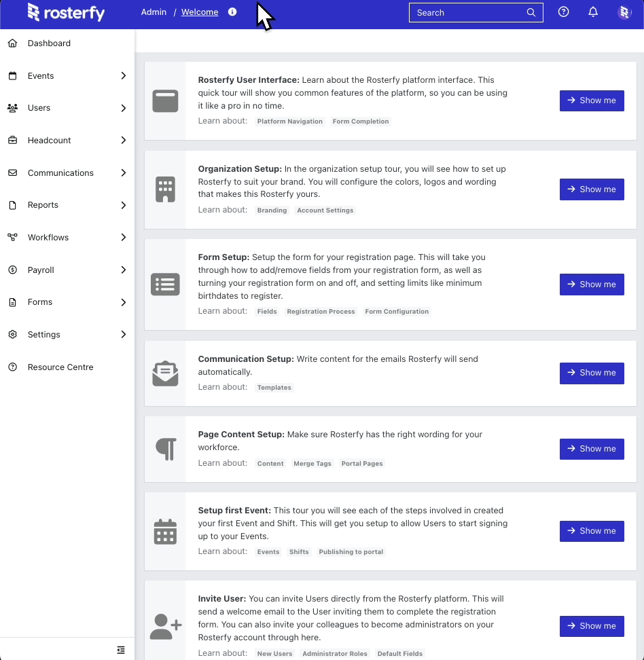Click the Events calendar sidebar icon
Image resolution: width=644 pixels, height=660 pixels.
point(13,76)
